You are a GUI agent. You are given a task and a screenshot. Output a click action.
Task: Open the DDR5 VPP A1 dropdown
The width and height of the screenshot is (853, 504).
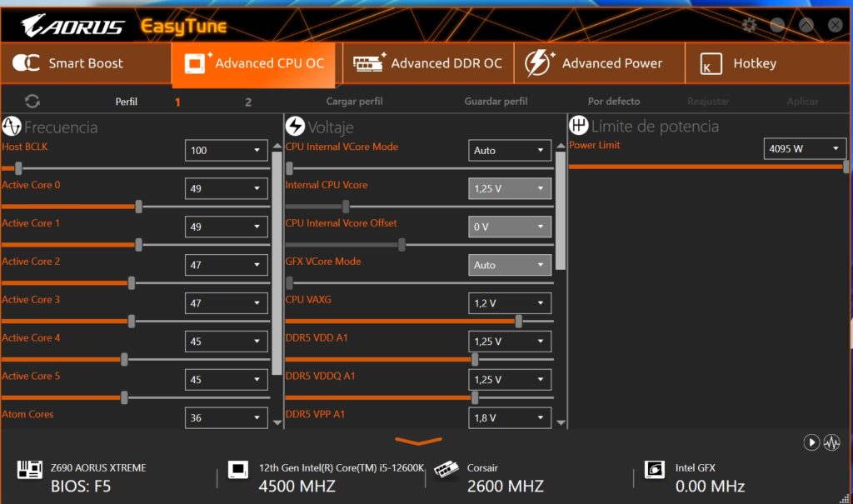[510, 417]
